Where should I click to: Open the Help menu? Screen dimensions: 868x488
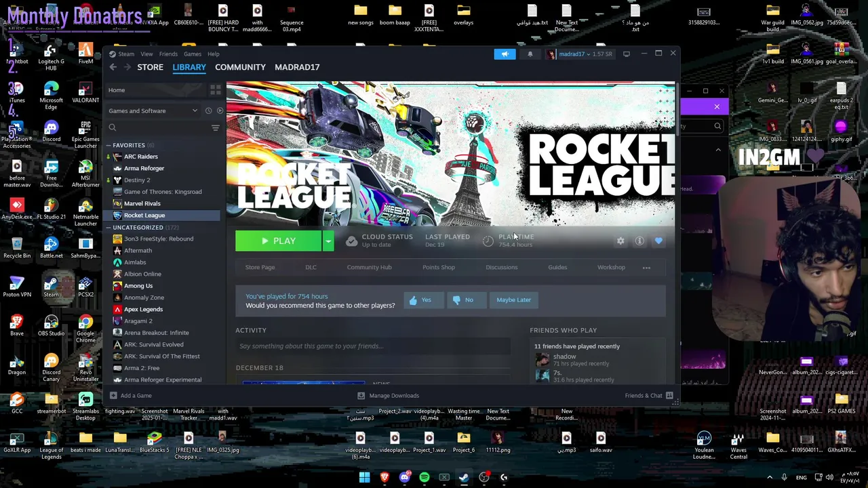pos(213,54)
